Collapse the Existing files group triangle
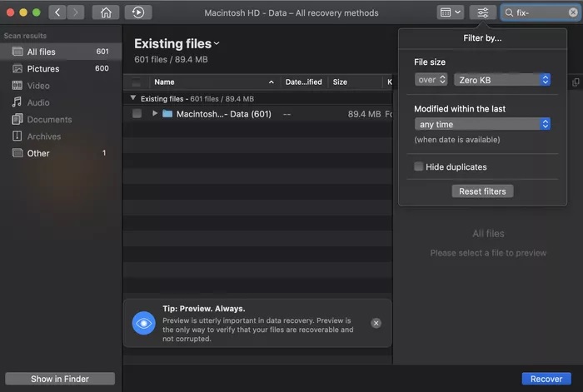 click(132, 98)
